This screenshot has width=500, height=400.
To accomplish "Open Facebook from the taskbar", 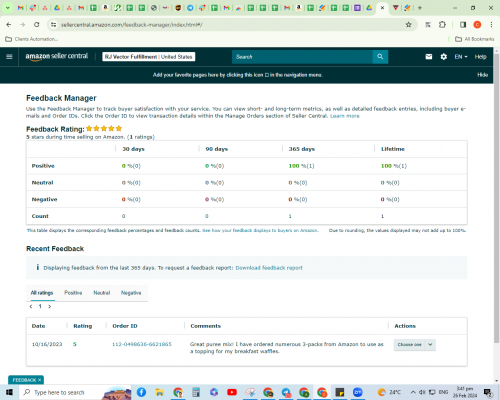I will point(141,392).
